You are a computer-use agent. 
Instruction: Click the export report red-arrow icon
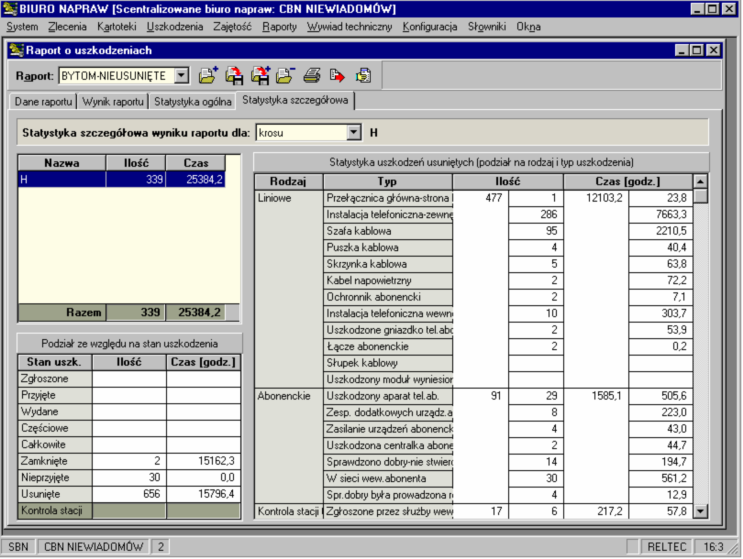coord(337,75)
